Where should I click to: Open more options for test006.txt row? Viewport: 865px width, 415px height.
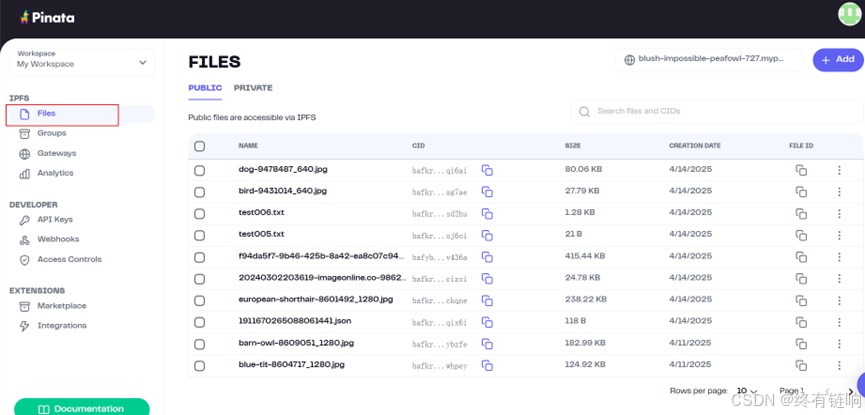click(x=839, y=213)
